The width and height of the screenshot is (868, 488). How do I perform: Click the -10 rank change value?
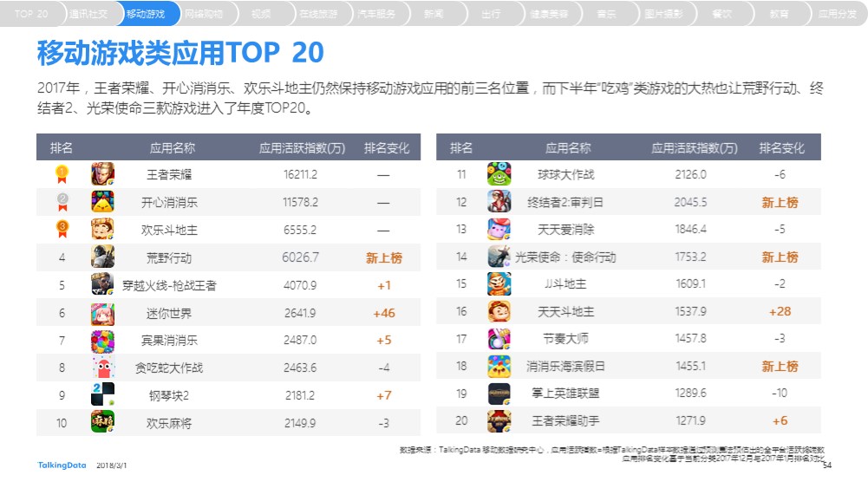pos(780,394)
